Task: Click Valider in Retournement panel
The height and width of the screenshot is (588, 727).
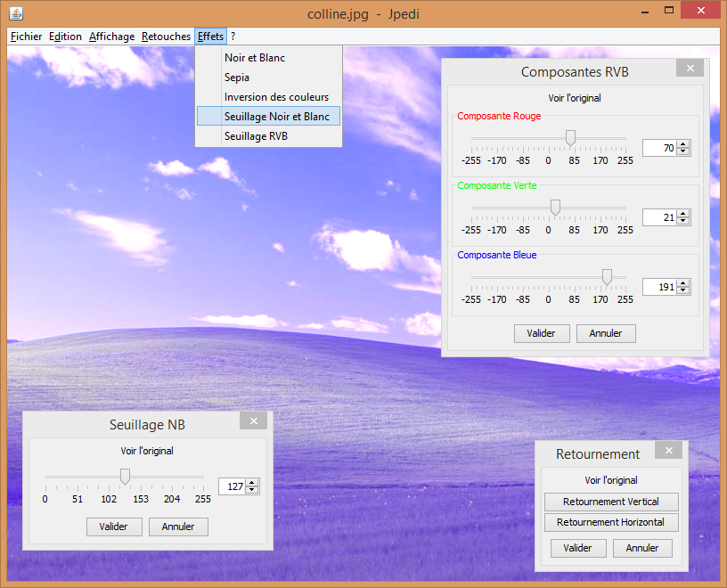Action: 578,548
